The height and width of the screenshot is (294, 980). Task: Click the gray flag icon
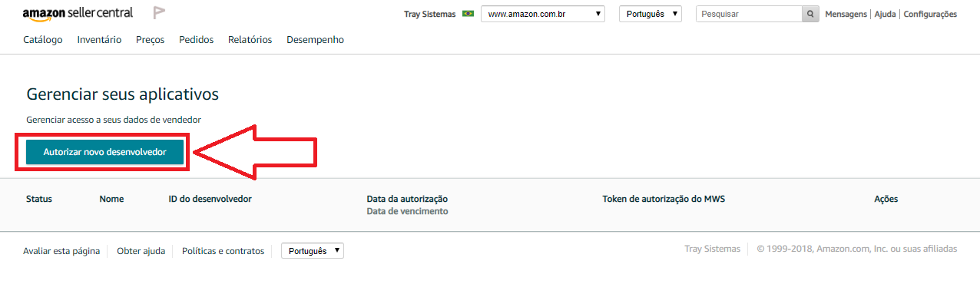click(160, 12)
